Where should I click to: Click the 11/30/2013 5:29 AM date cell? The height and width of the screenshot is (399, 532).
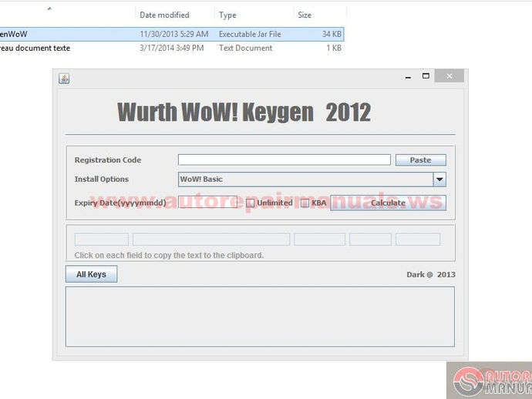[x=174, y=34]
